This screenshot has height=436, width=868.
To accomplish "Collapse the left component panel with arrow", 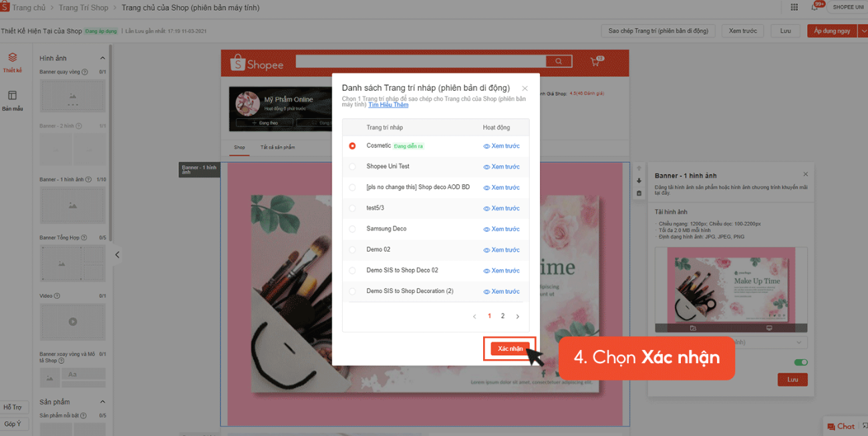I will click(117, 254).
